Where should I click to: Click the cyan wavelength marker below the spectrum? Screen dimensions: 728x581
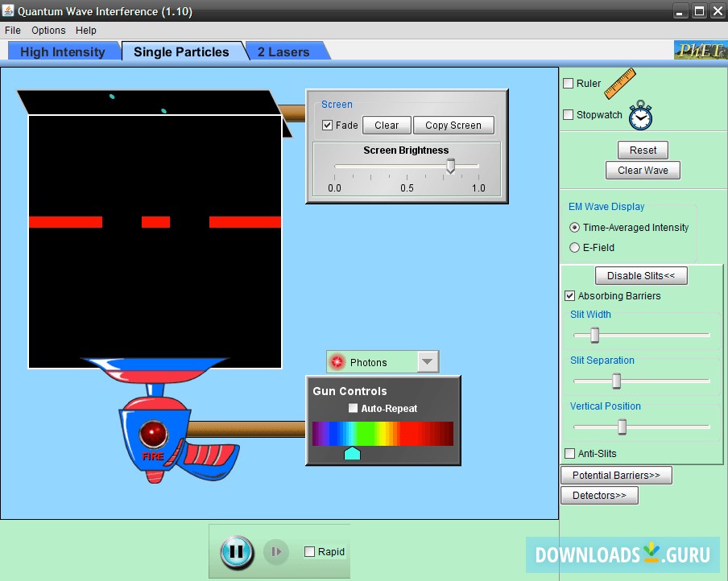[352, 453]
